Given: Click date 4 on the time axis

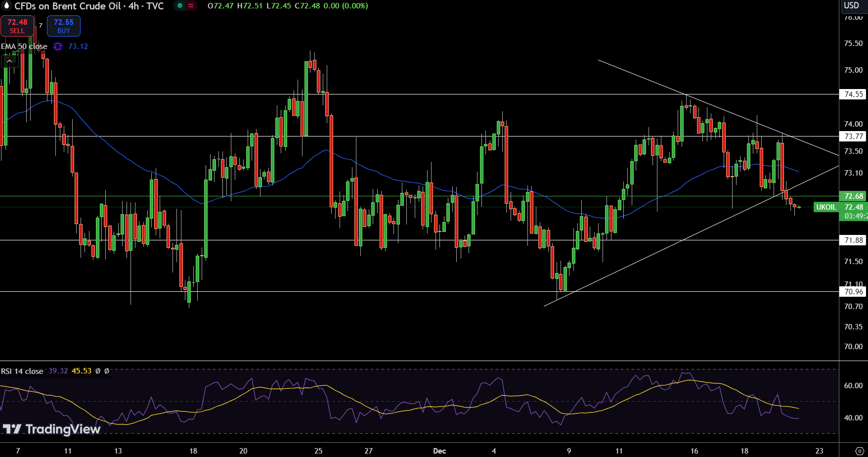Looking at the screenshot, I should coord(494,451).
